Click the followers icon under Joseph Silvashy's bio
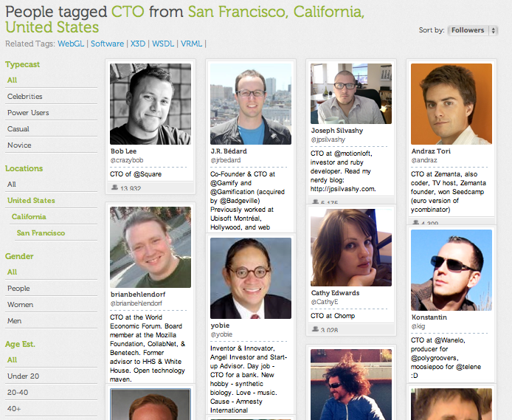Image resolution: width=512 pixels, height=420 pixels. pyautogui.click(x=315, y=202)
